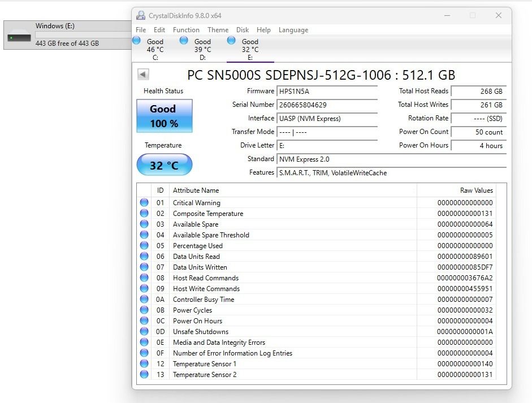Click the E: drive status orb

tap(231, 40)
